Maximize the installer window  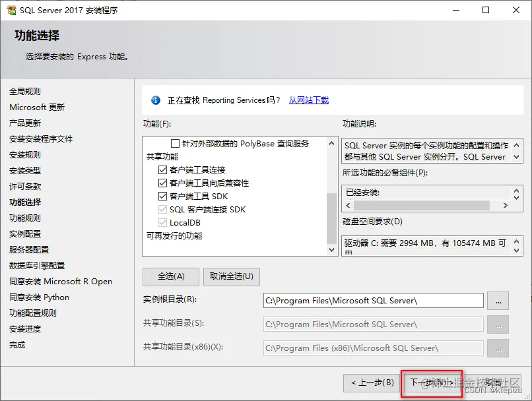point(486,10)
